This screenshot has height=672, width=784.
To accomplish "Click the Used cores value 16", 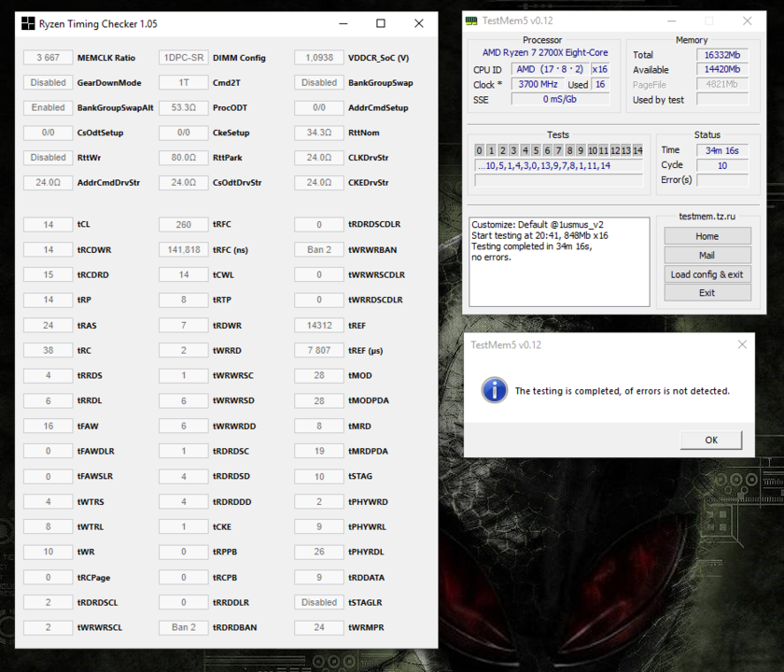I will [x=600, y=84].
